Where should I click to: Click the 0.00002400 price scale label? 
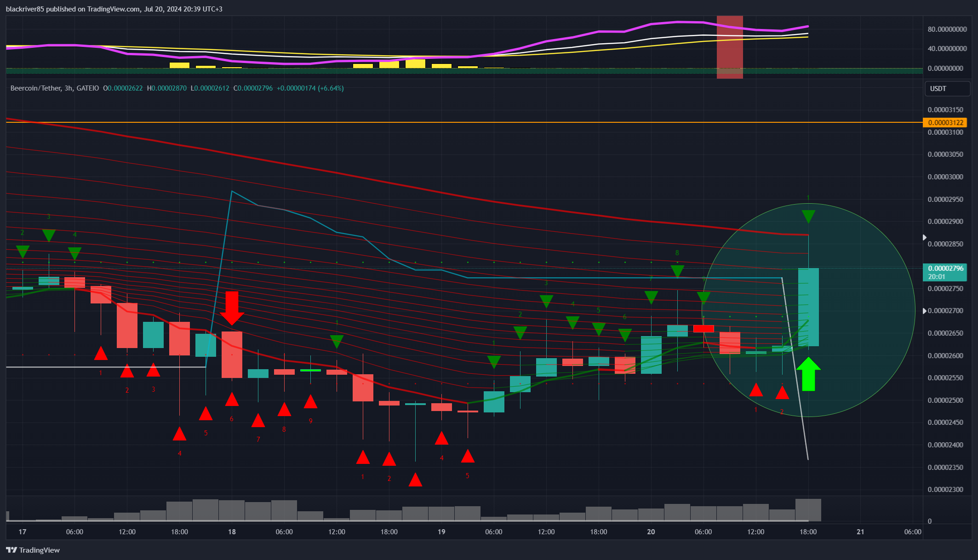pyautogui.click(x=945, y=445)
